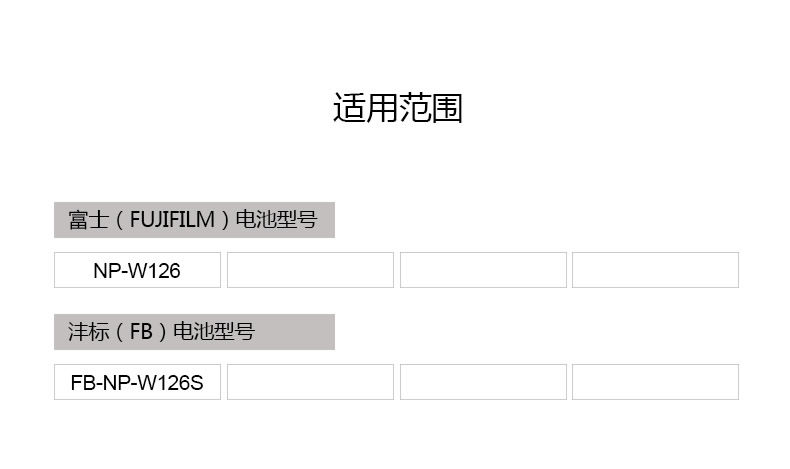
Task: Select third cell in the 沣标 row
Action: [483, 382]
